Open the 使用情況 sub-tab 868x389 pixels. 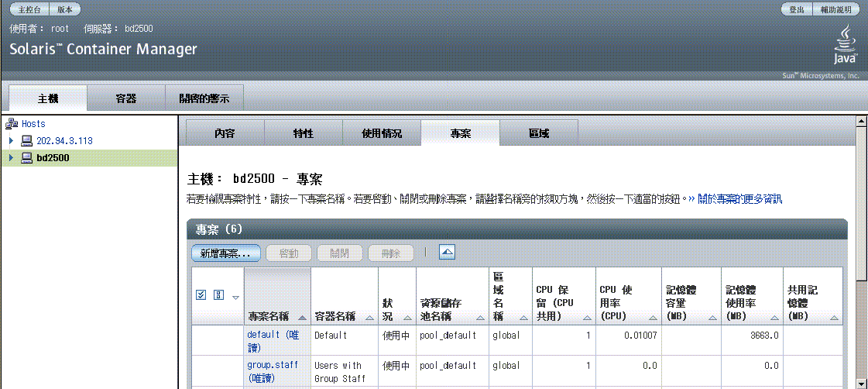click(382, 133)
